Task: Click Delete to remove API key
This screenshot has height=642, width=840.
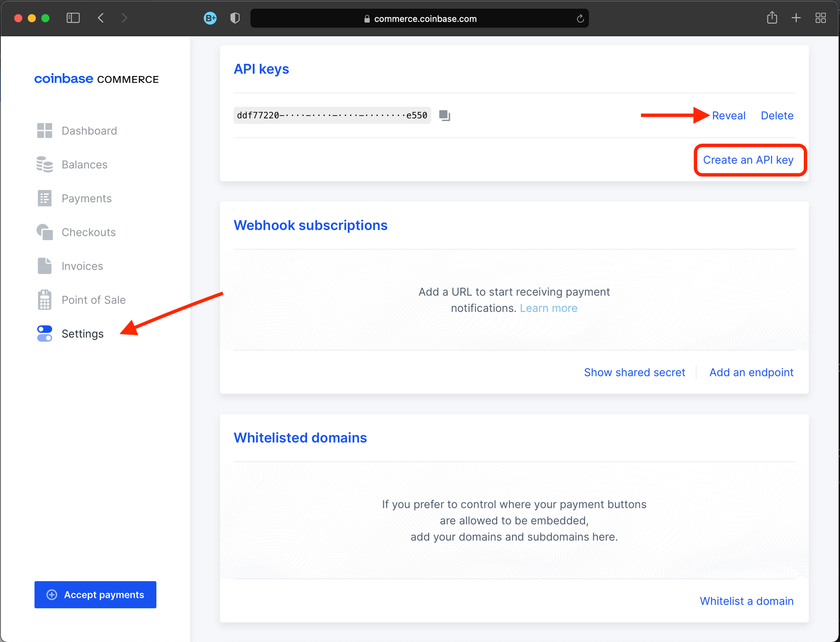Action: 777,115
